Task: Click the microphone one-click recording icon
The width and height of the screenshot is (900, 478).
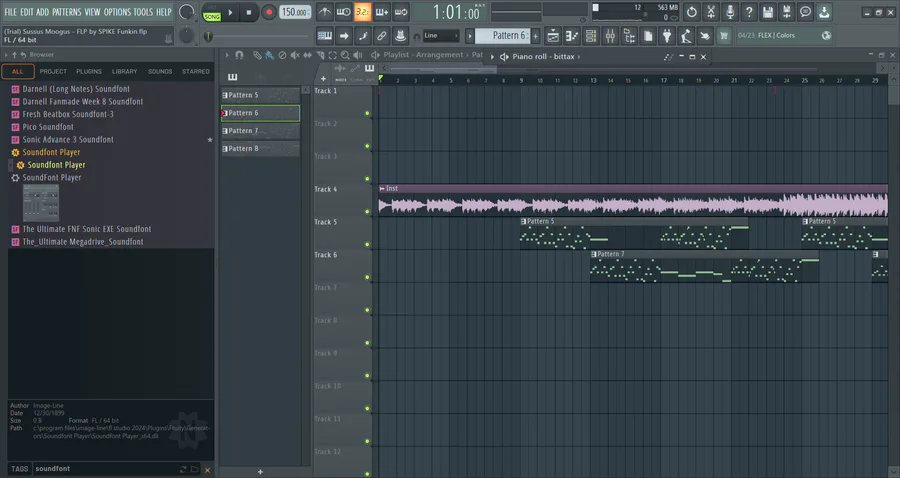Action: point(730,12)
